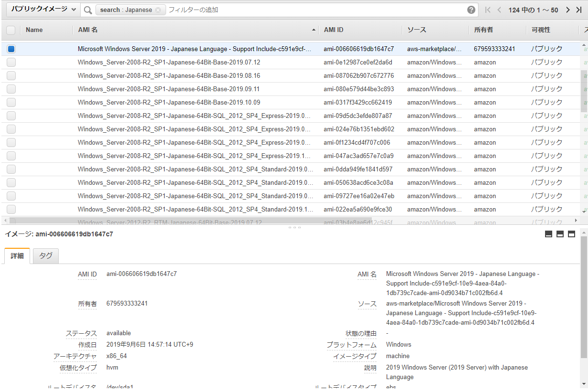Click the table's scroll down arrow
Screen dimensions: 588x392
tap(584, 211)
